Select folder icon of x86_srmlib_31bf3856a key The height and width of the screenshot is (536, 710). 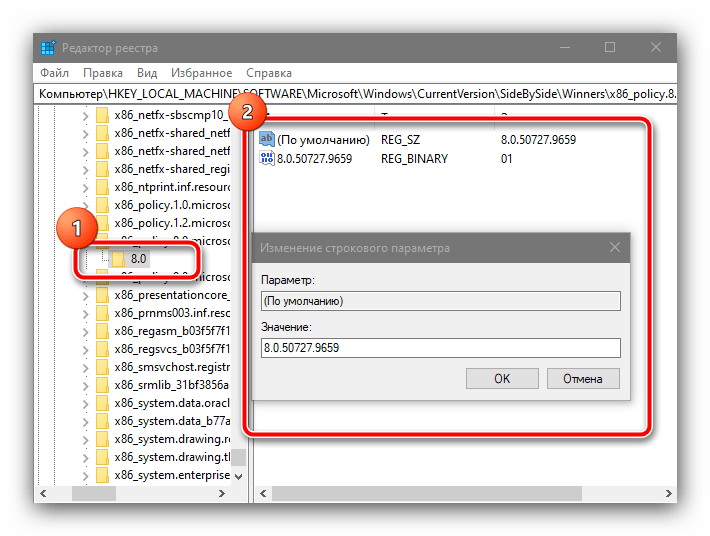[102, 385]
